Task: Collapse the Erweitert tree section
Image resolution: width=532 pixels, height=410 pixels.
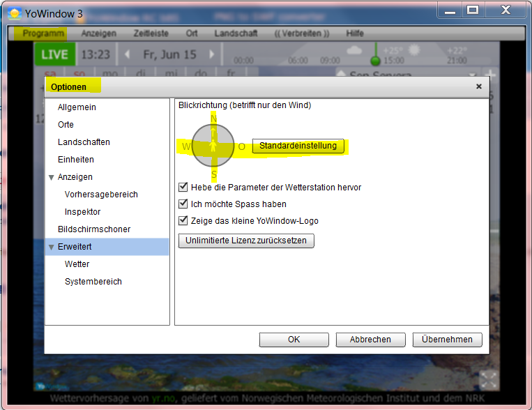Action: pyautogui.click(x=51, y=247)
